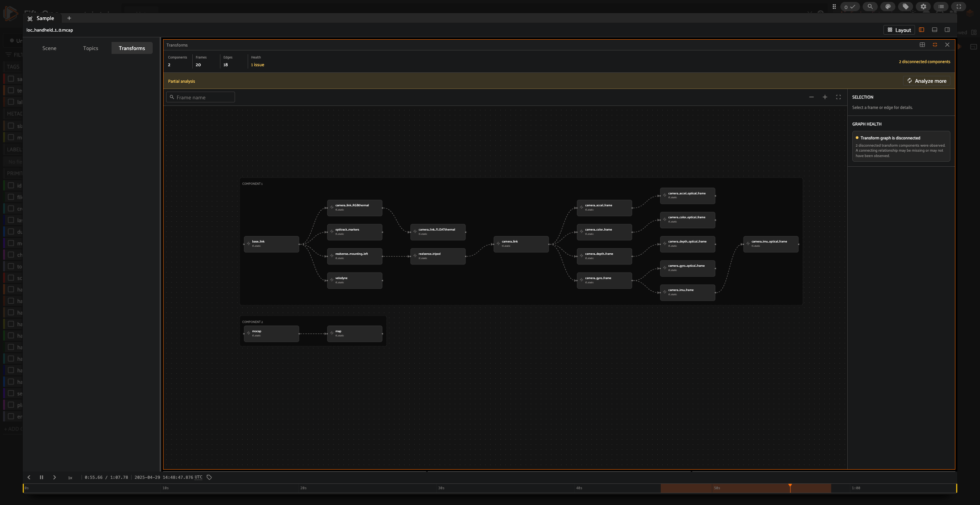The width and height of the screenshot is (980, 505).
Task: Click the dotted drag-handle icon in top bar
Action: tap(834, 7)
